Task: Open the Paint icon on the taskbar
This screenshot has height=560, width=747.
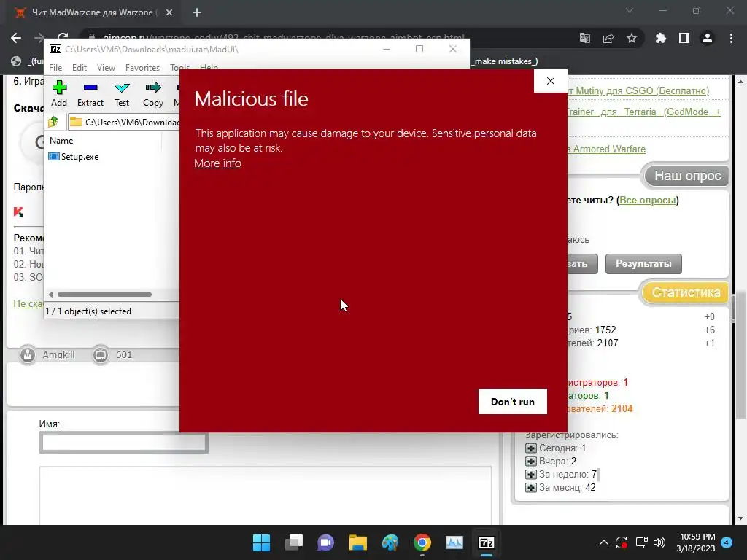Action: [x=390, y=542]
